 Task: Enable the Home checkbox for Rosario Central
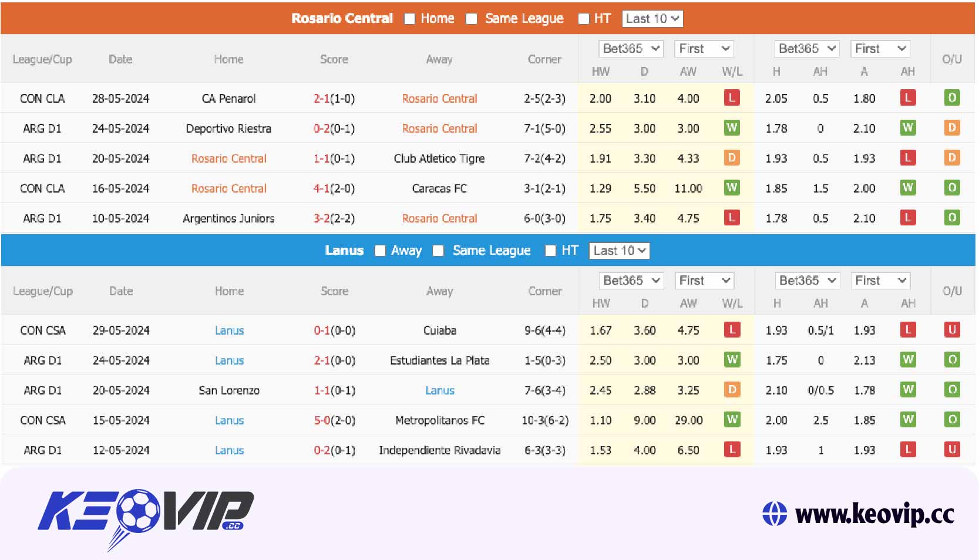coord(409,19)
